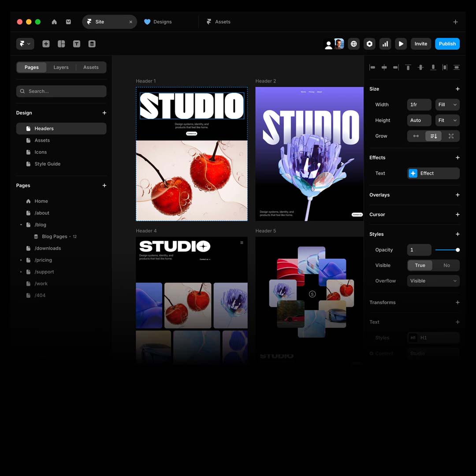Open localization with the globe icon
Screen dimensions: 476x476
(353, 44)
